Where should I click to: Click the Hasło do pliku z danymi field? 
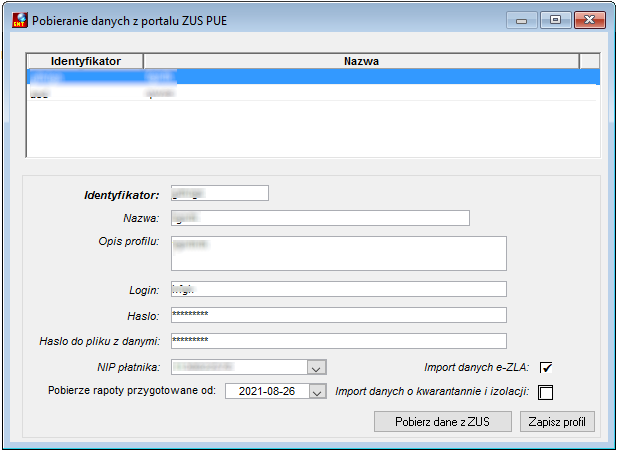coord(339,341)
